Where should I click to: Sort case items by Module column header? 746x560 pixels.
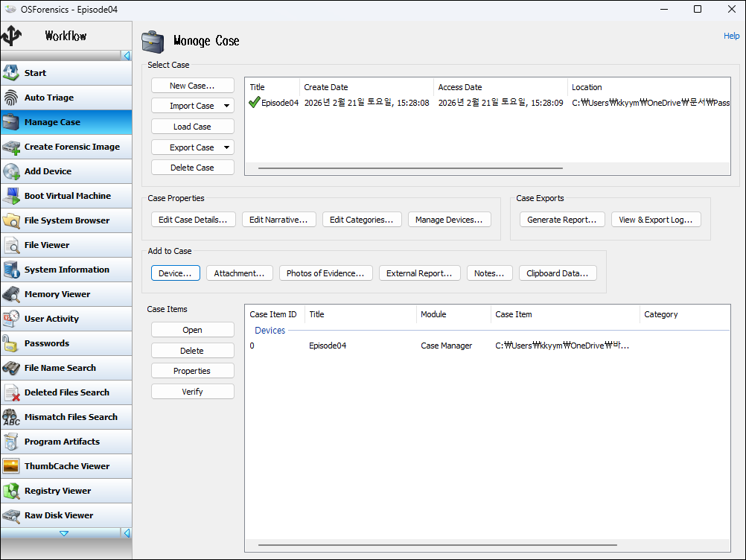pyautogui.click(x=453, y=314)
